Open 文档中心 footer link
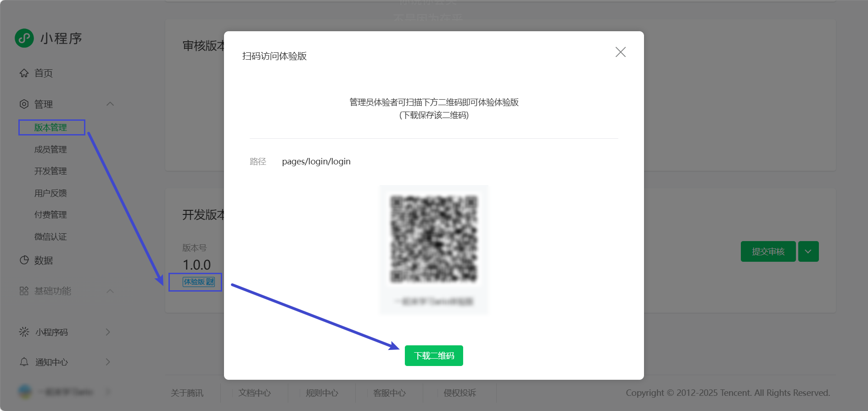The image size is (868, 411). click(254, 393)
